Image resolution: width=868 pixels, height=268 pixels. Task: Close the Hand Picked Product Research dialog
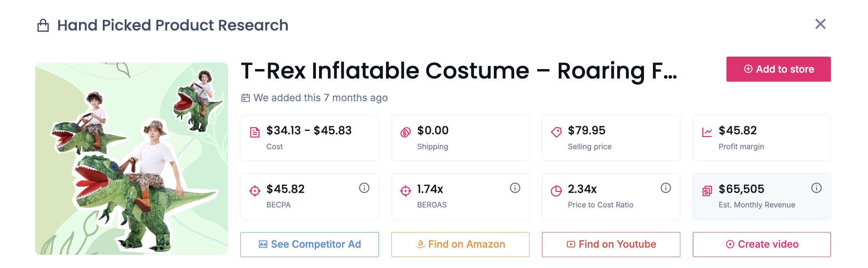point(820,24)
